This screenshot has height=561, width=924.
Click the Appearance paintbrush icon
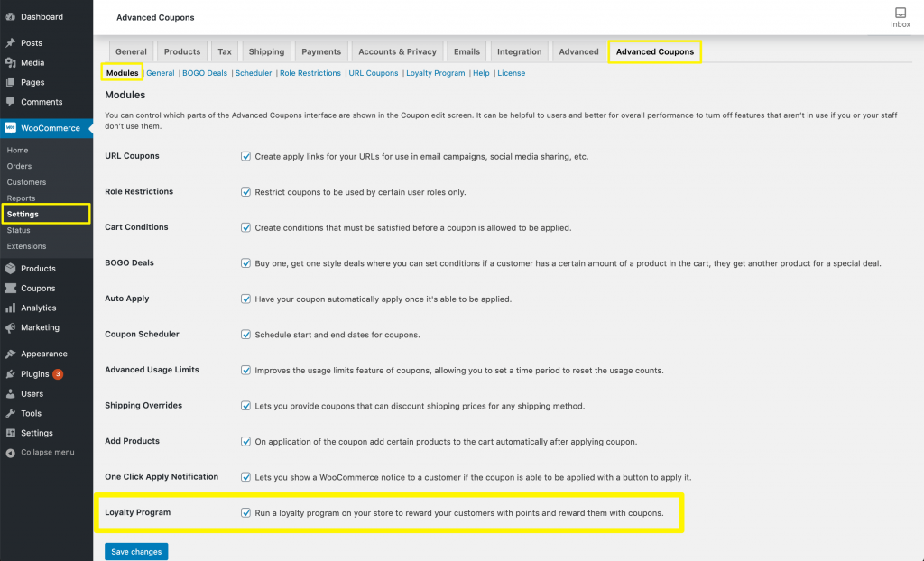pos(11,354)
